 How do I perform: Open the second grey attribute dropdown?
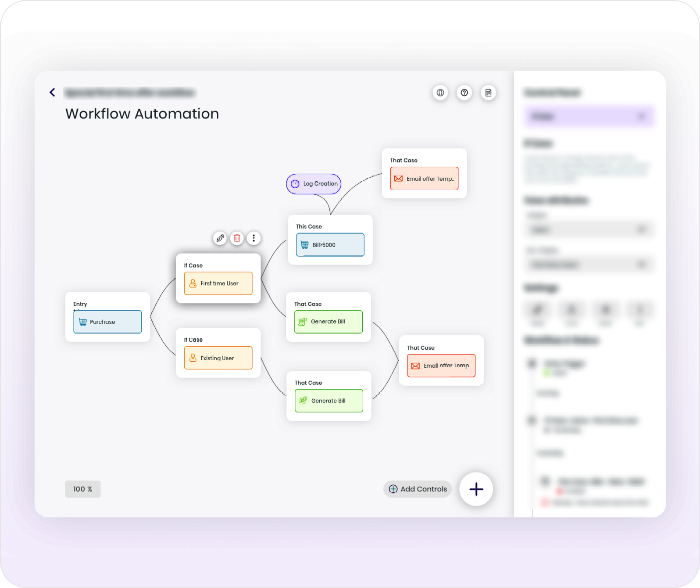[589, 264]
